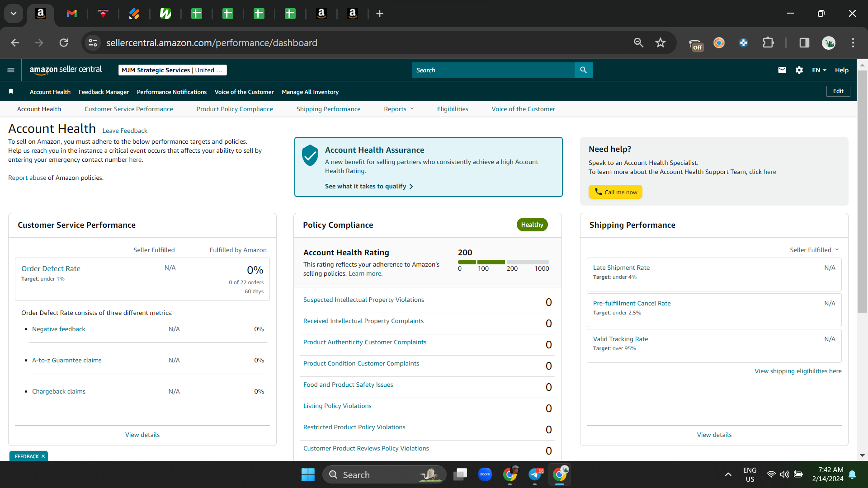Screen dimensions: 868x488
Task: Open Zoom from the taskbar
Action: (x=485, y=474)
